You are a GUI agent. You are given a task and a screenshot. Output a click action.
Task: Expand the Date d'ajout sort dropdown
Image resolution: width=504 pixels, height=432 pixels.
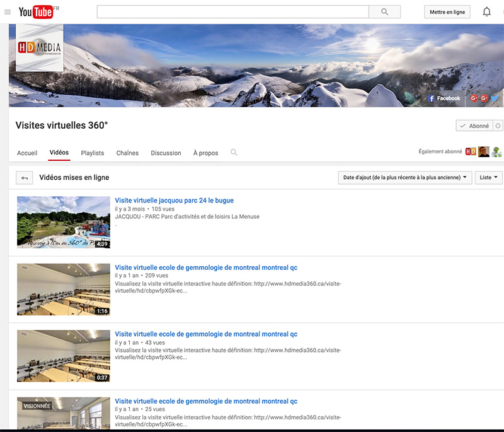click(405, 178)
